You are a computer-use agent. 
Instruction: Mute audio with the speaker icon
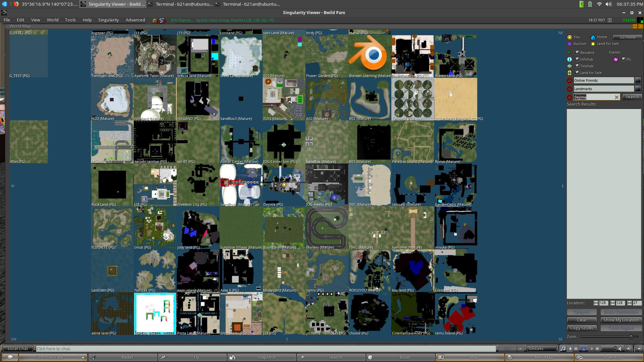(x=621, y=349)
